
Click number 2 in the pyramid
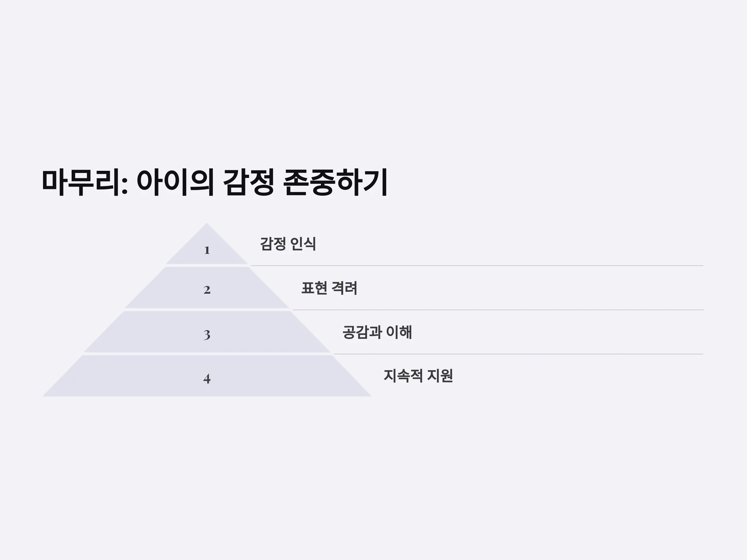pyautogui.click(x=207, y=290)
